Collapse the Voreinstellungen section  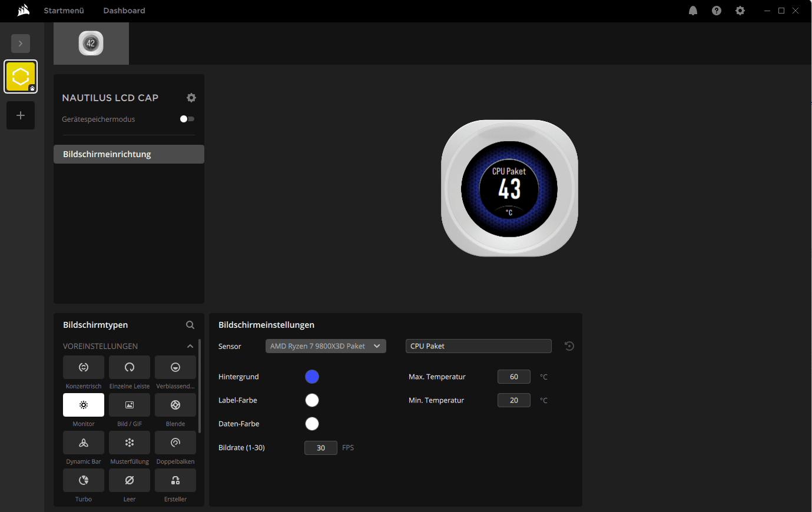[x=190, y=346]
